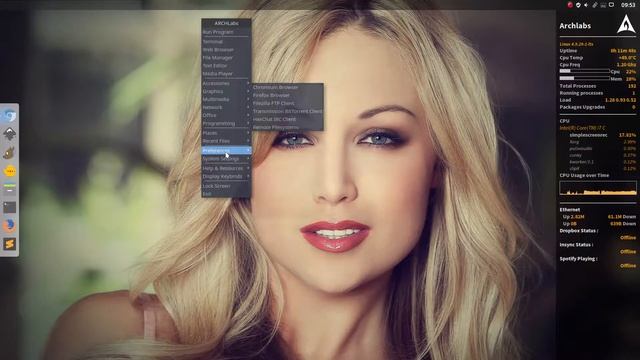Click the Archlabs logo in Conky panel
The image size is (640, 360).
point(625,24)
